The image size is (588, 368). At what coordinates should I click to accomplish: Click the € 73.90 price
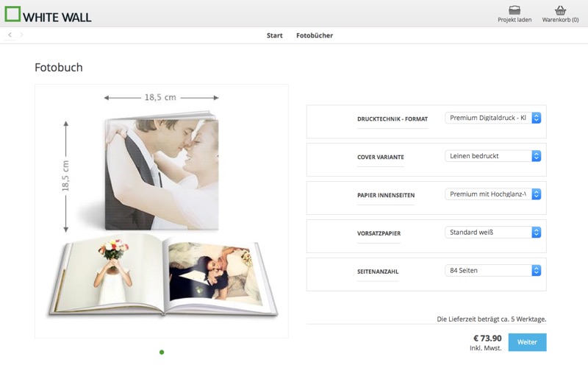(x=487, y=339)
